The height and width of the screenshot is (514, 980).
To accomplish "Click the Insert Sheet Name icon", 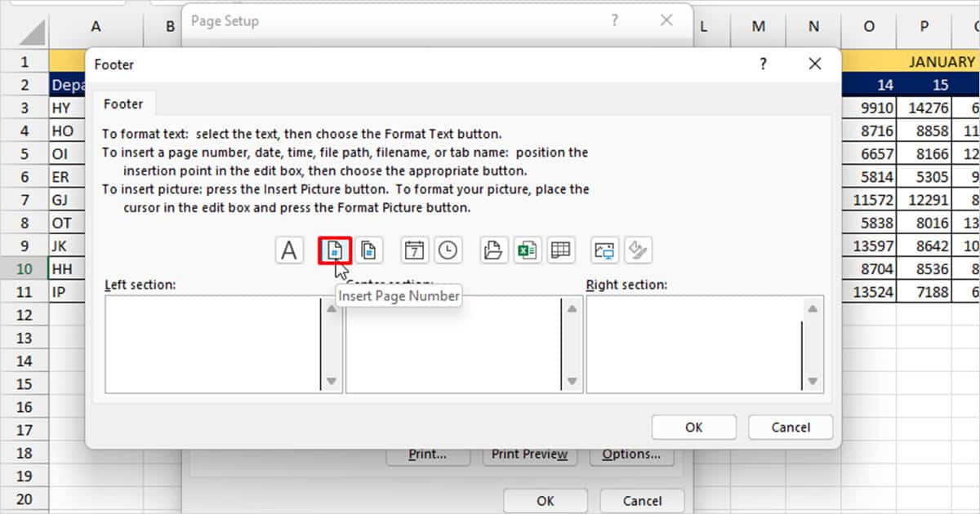I will click(560, 250).
